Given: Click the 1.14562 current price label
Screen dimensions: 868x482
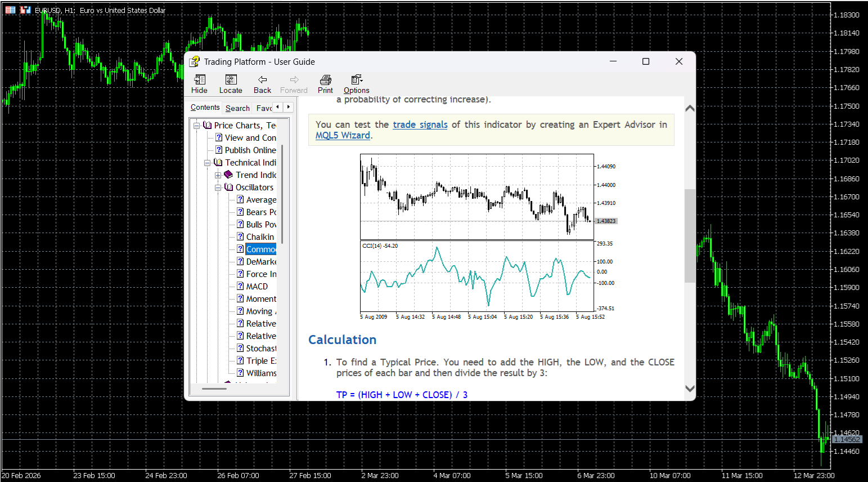Looking at the screenshot, I should pyautogui.click(x=847, y=439).
